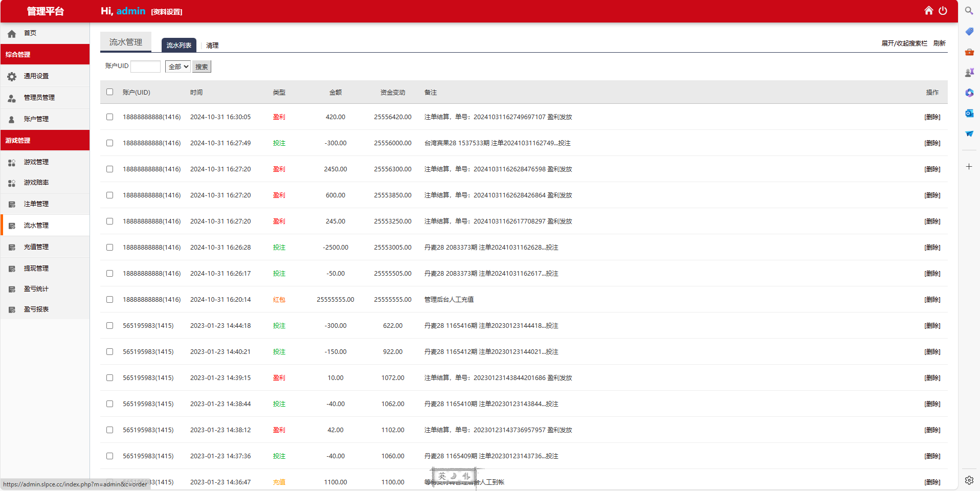Viewport: 980px width, 491px height.
Task: Click the users icon beside 管理员管理
Action: (x=12, y=98)
